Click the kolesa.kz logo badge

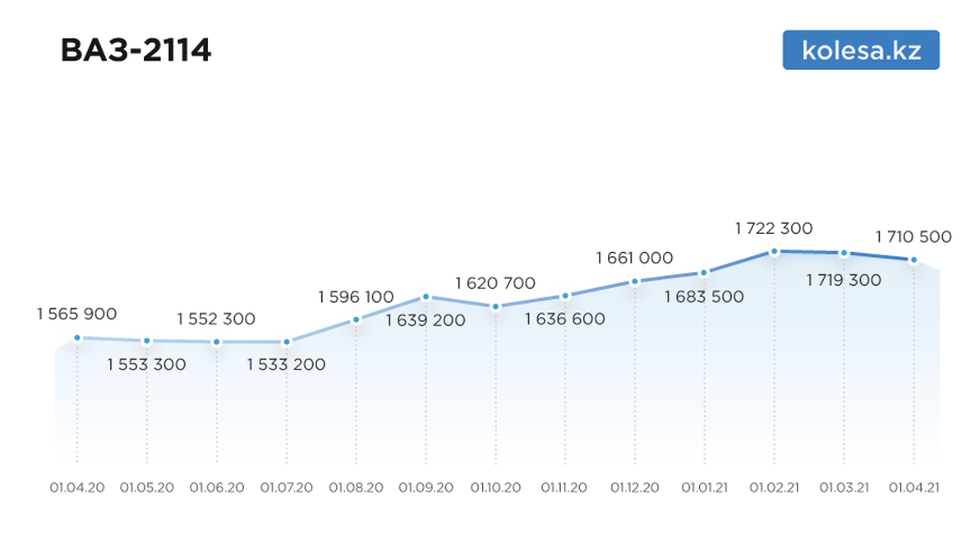860,50
